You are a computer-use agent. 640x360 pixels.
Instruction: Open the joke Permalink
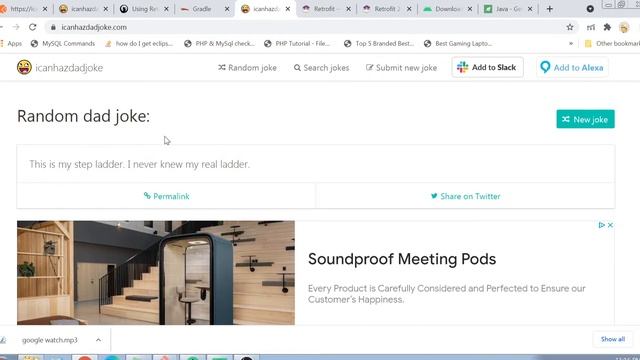[167, 196]
